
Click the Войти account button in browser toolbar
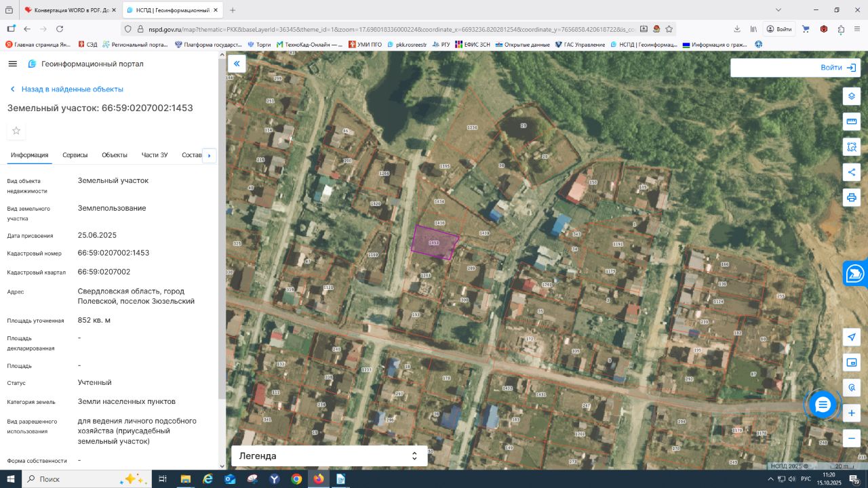click(x=779, y=29)
